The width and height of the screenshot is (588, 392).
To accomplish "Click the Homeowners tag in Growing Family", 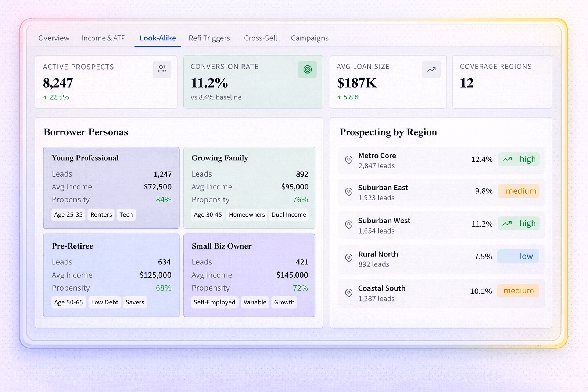I will click(247, 215).
